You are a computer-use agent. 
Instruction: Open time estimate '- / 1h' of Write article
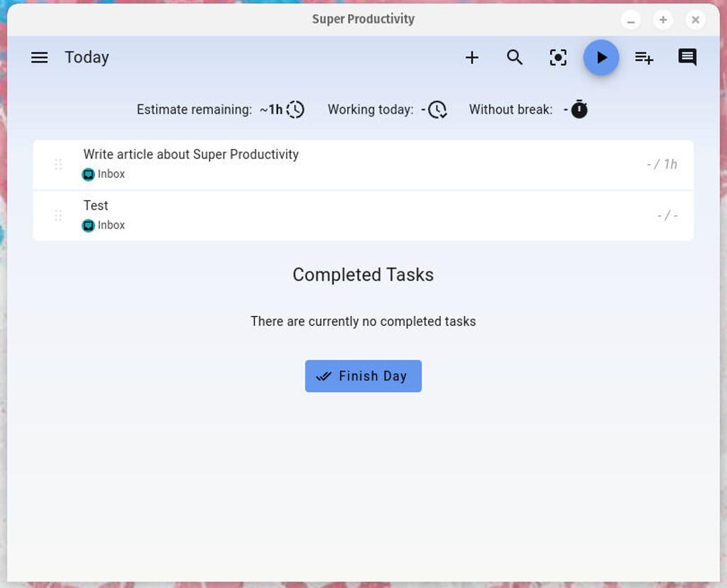point(662,164)
